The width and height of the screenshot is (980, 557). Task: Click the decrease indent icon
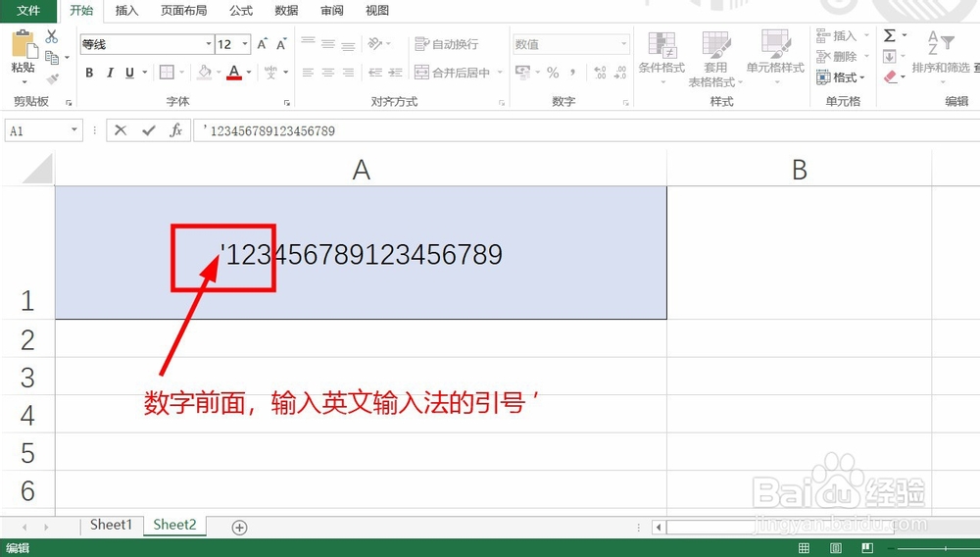click(x=375, y=73)
